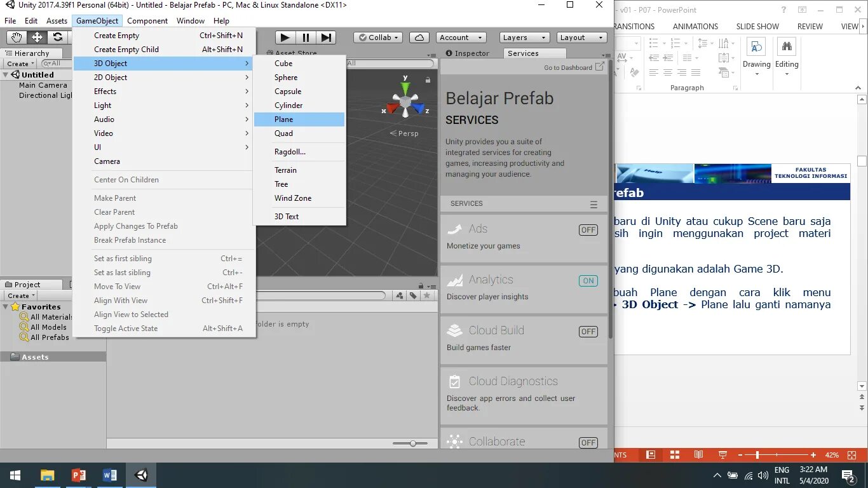Screen dimensions: 868x488
Task: Click PowerPoint Bullets icon
Action: [655, 43]
